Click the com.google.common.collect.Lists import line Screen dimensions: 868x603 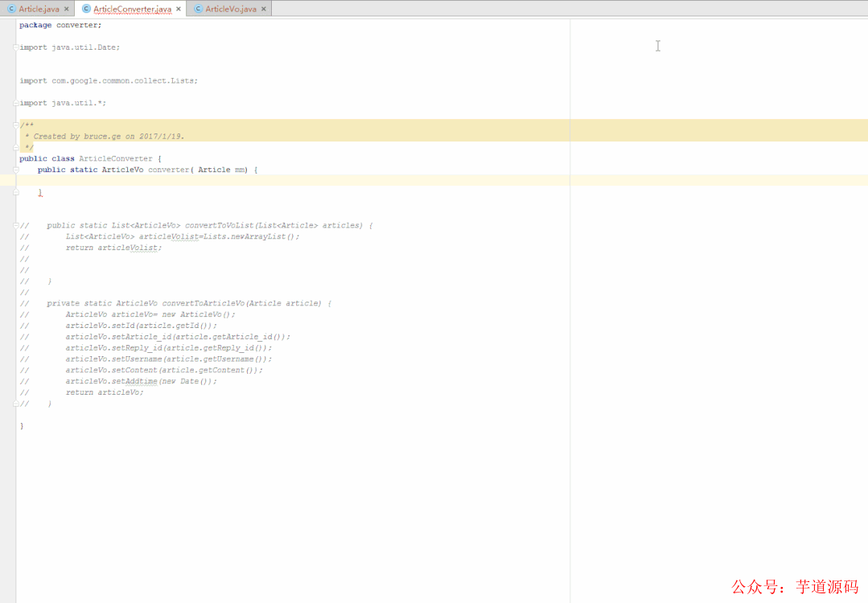[109, 80]
